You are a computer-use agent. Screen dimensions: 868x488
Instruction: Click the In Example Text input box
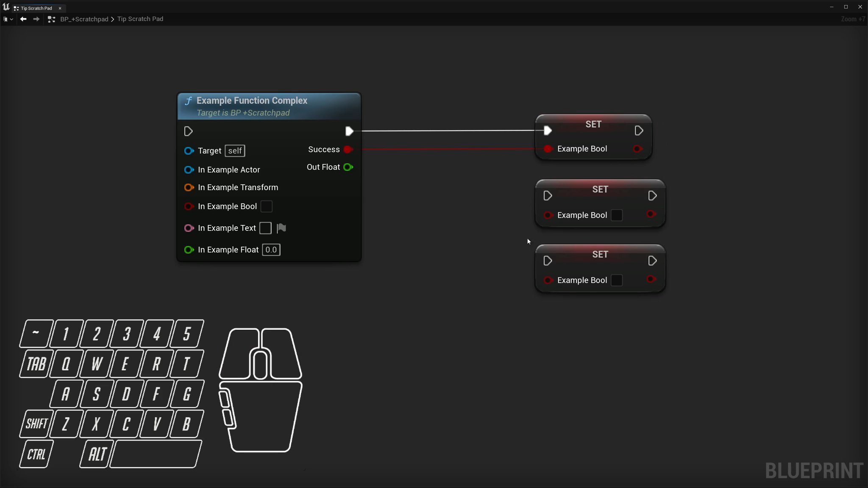[x=265, y=228]
